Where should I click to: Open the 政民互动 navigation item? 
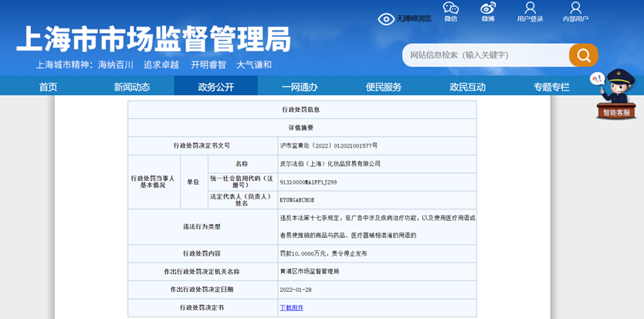pos(468,87)
